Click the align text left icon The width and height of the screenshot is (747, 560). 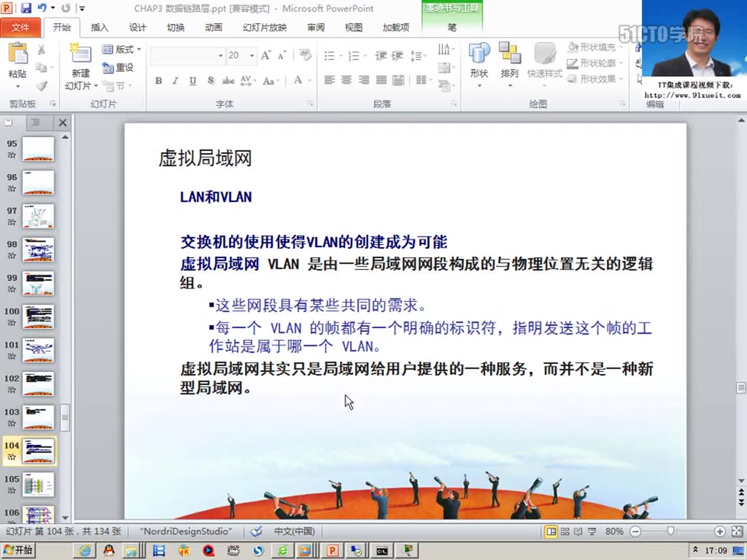tap(329, 80)
